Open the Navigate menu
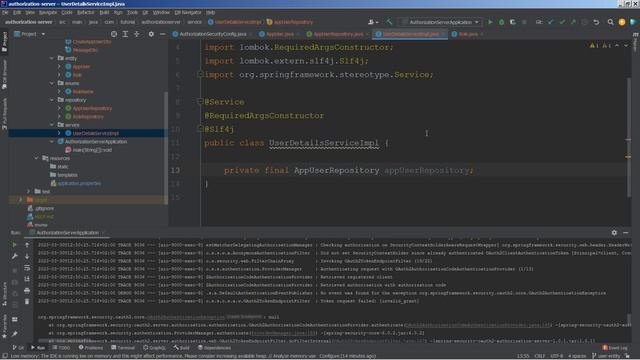This screenshot has width=640, height=360. click(48, 13)
